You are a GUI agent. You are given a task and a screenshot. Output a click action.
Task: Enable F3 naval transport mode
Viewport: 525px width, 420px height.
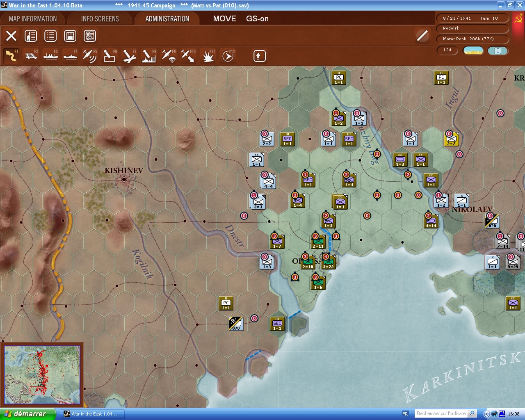point(51,56)
